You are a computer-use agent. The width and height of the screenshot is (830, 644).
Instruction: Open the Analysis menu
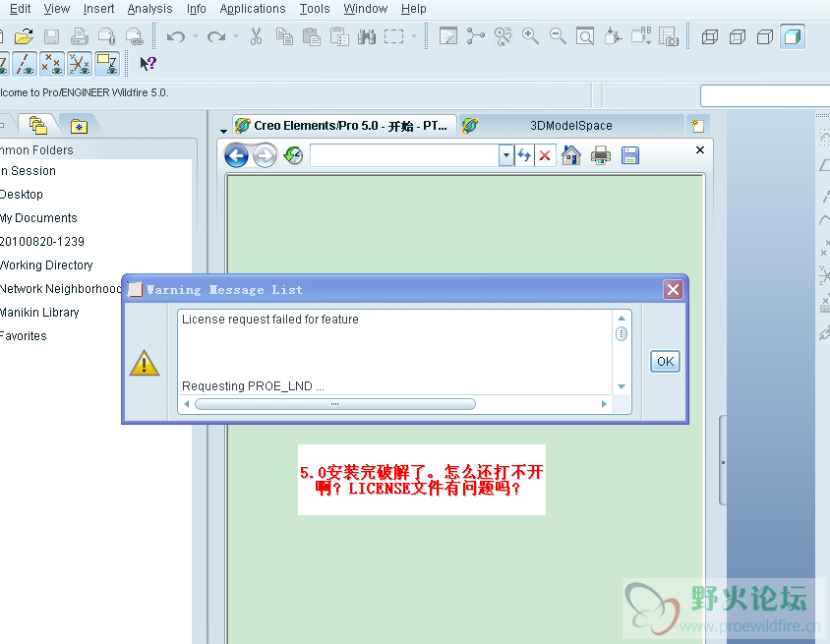(x=149, y=9)
